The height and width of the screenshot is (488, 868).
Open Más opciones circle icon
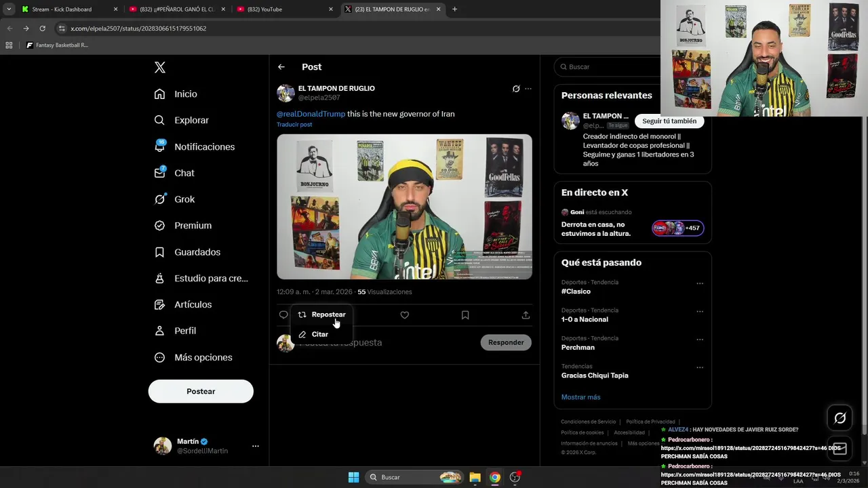click(x=159, y=357)
